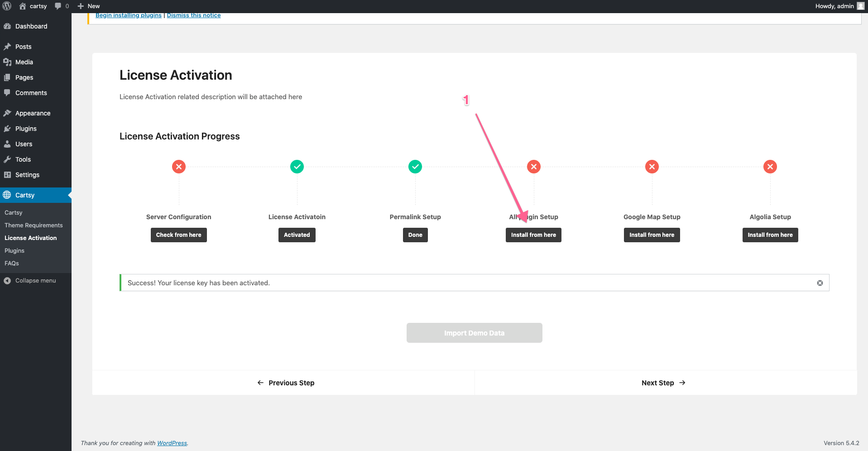Open Settings menu item
The width and height of the screenshot is (868, 451).
36,175
